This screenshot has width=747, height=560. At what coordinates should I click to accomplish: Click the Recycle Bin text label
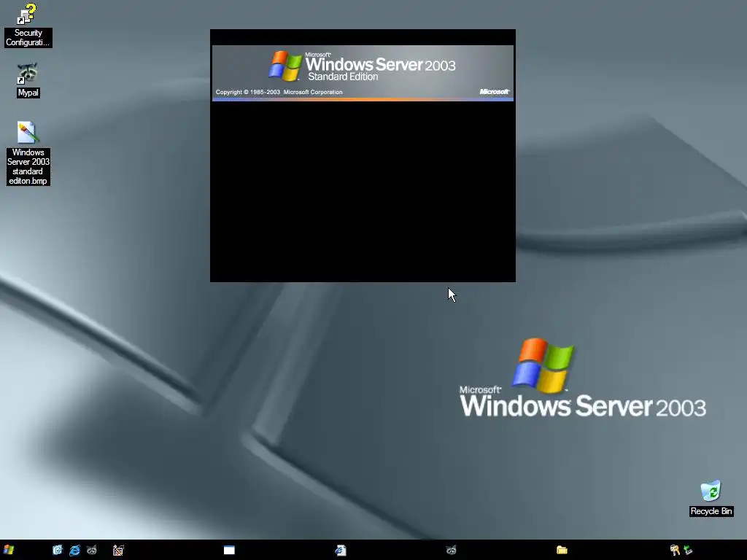tap(711, 511)
